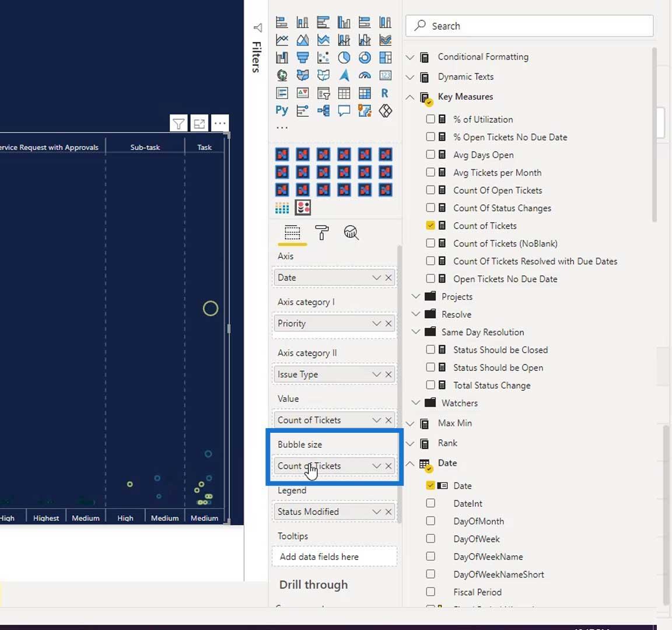
Task: Expand the Dynamic Texts table
Action: pos(410,77)
